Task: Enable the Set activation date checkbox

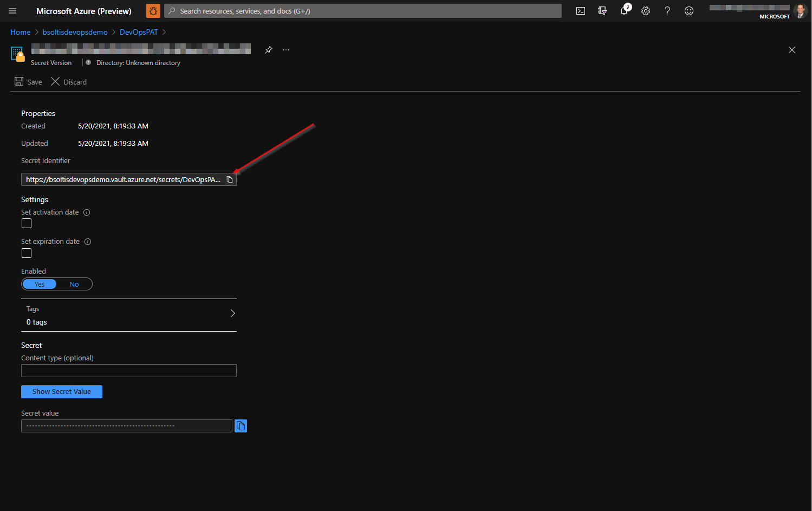Action: click(27, 224)
